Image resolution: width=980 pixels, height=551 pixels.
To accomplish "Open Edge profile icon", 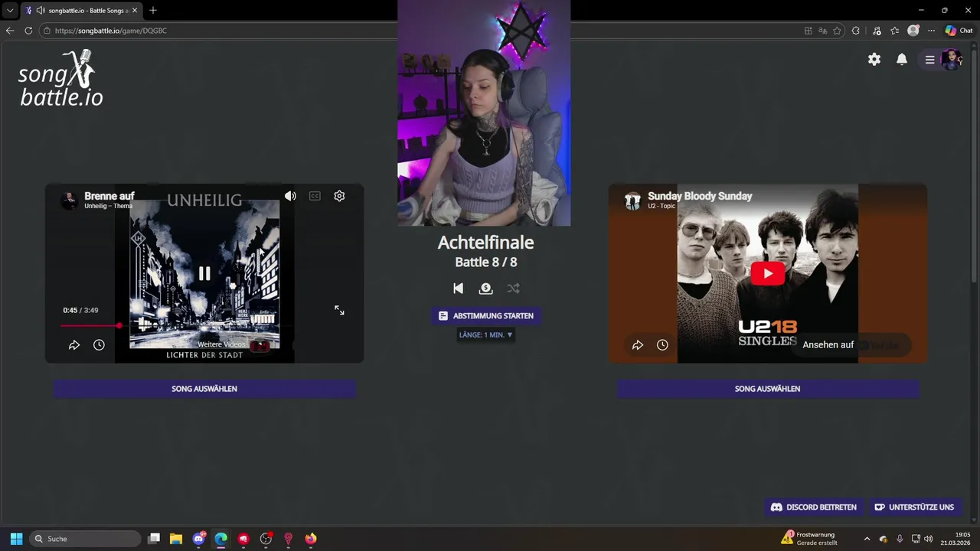I will (x=913, y=31).
